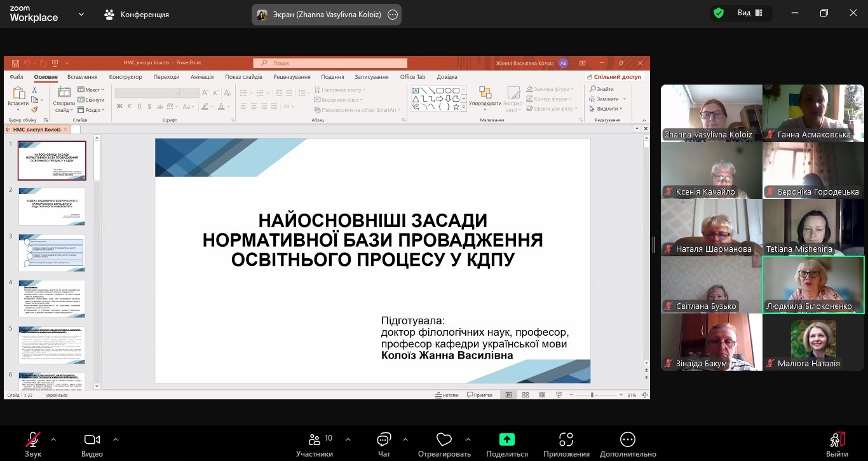Open the Отреагировать reactions menu

click(444, 444)
